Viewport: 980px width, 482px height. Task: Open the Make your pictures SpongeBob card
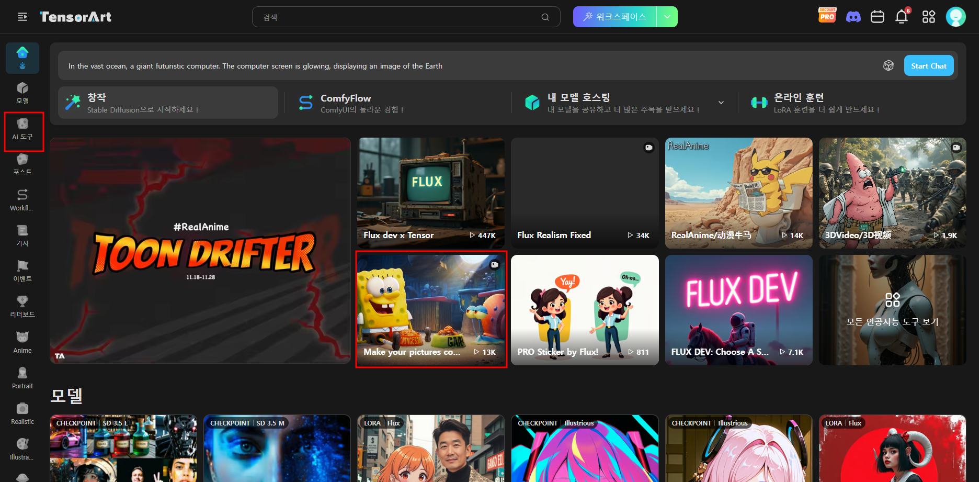pyautogui.click(x=431, y=310)
